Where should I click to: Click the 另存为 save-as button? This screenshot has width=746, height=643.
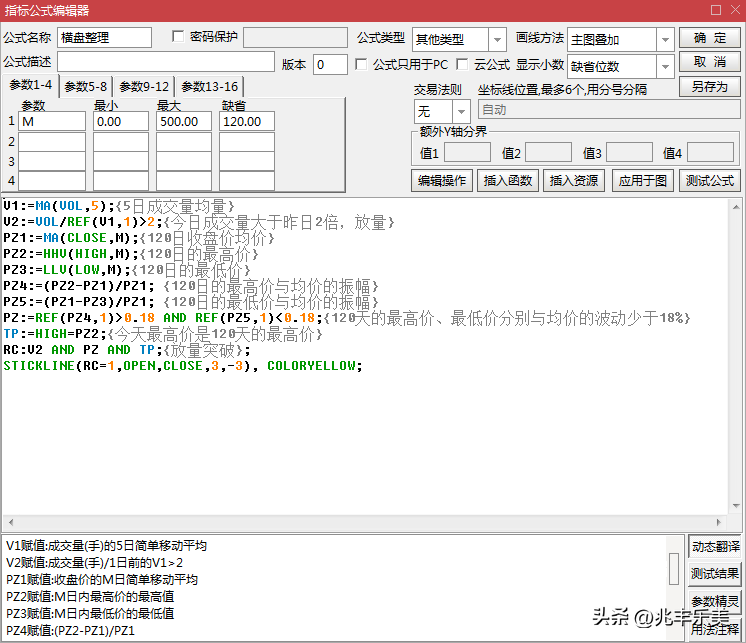coord(709,87)
